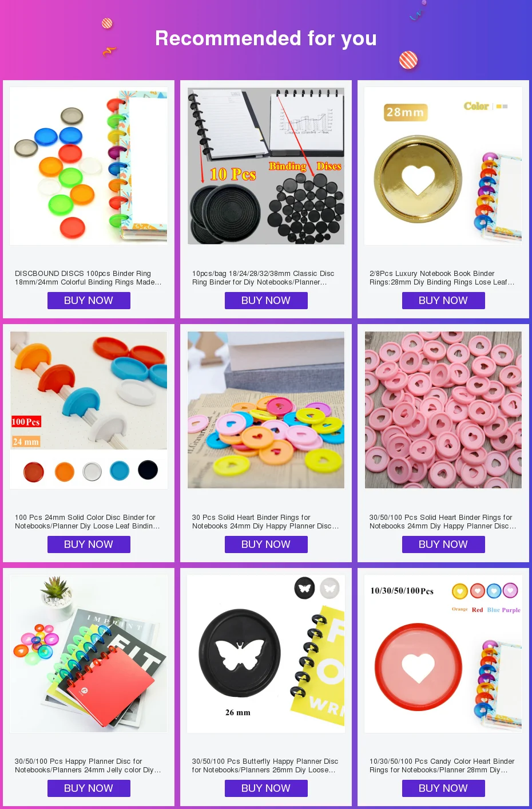Click BUY NOW for 100 Pcs 24mm Solid Color Disc
The height and width of the screenshot is (809, 532).
(89, 544)
